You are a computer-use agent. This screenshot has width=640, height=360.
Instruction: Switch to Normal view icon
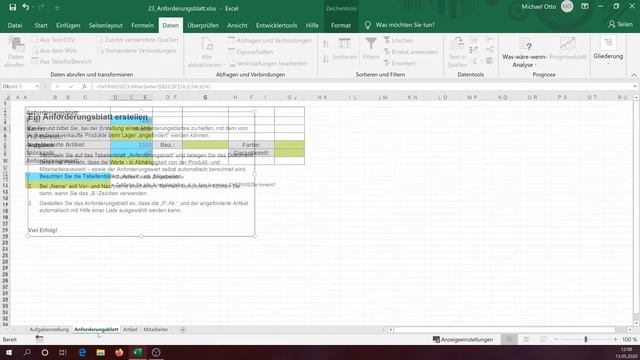point(509,339)
